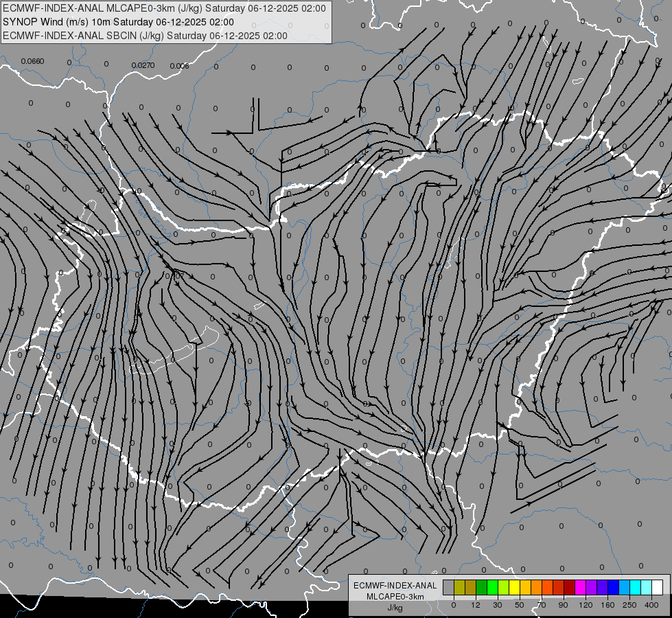Pick the pure blue legend swatch
Viewport: 672px width, 618px height.
click(x=613, y=587)
